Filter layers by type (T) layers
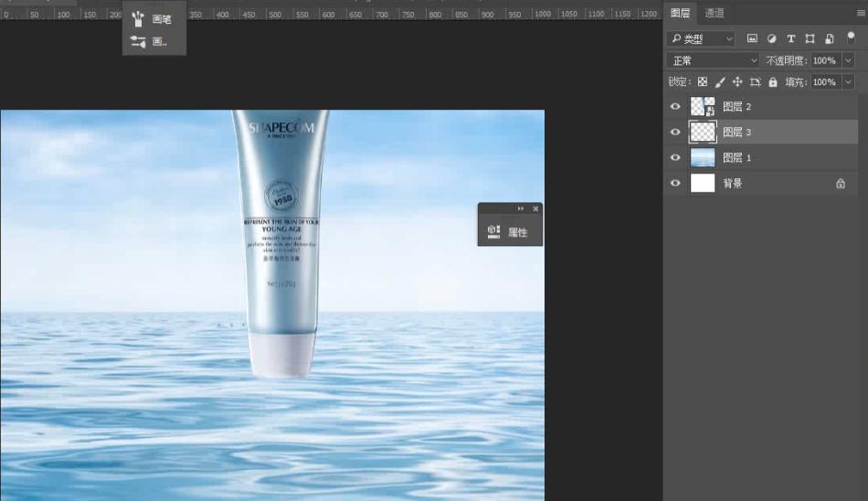 click(790, 38)
